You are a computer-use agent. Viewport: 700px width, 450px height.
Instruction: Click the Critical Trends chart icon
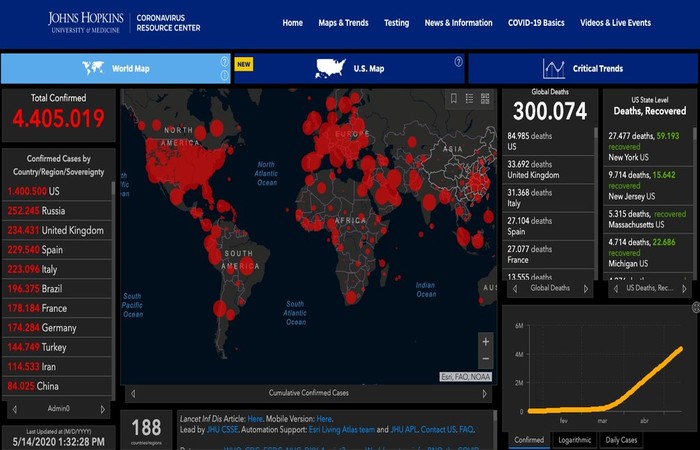[x=554, y=69]
